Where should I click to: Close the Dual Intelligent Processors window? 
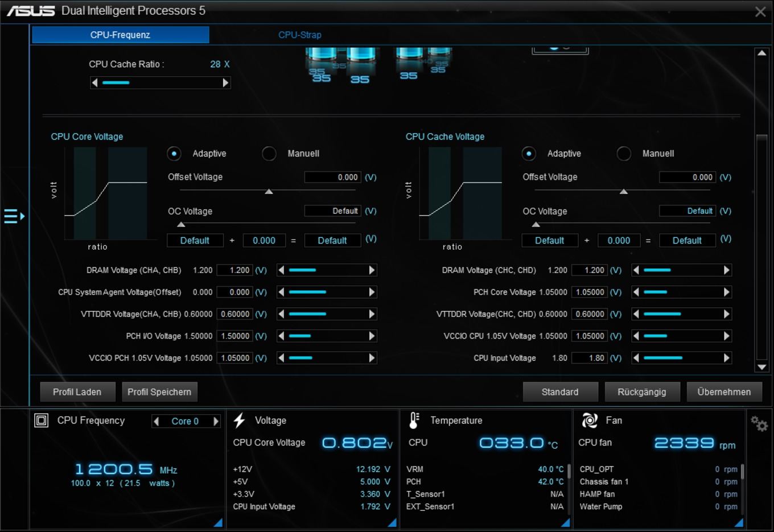(760, 12)
